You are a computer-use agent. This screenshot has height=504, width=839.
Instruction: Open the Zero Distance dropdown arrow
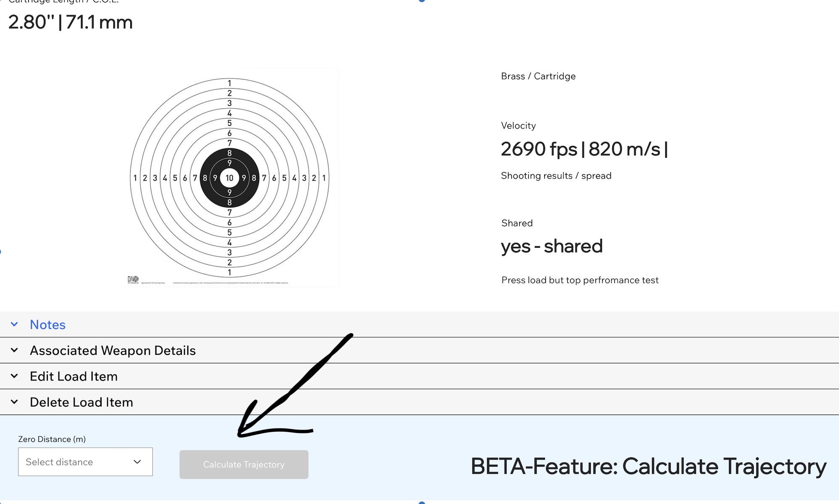pyautogui.click(x=137, y=462)
